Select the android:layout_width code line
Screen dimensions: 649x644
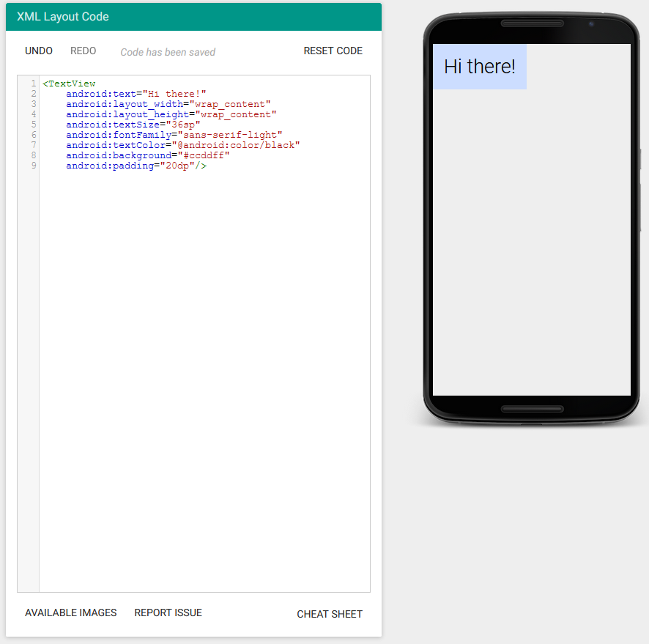pos(168,104)
